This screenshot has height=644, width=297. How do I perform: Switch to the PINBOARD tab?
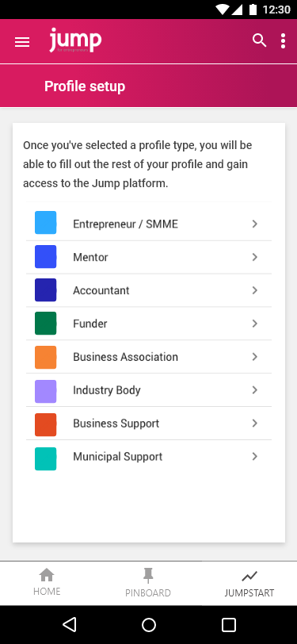click(148, 583)
